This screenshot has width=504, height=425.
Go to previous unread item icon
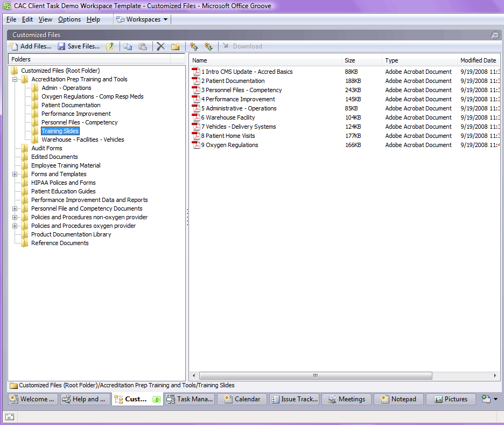pyautogui.click(x=194, y=46)
